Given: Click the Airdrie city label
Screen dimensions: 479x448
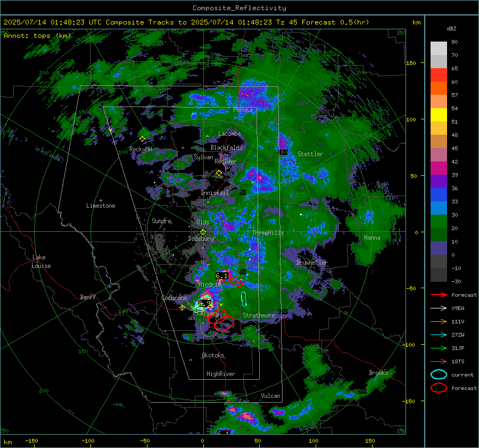Looking at the screenshot, I should coord(210,284).
